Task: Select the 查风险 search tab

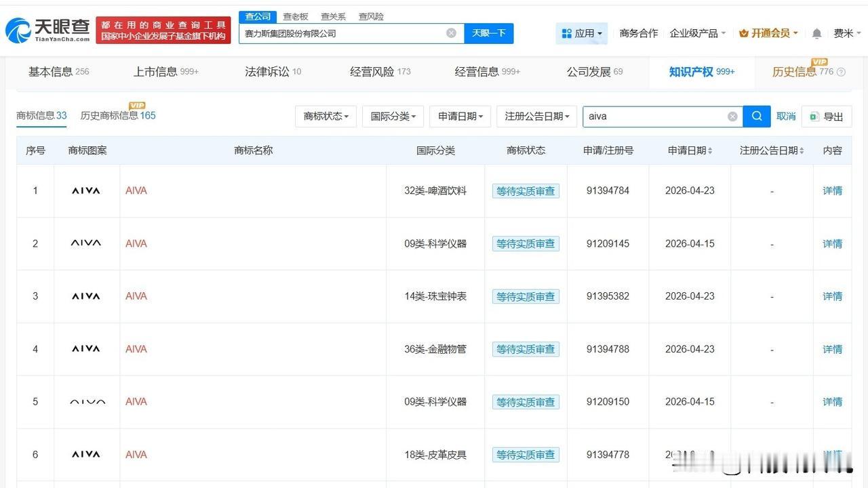Action: coord(371,16)
